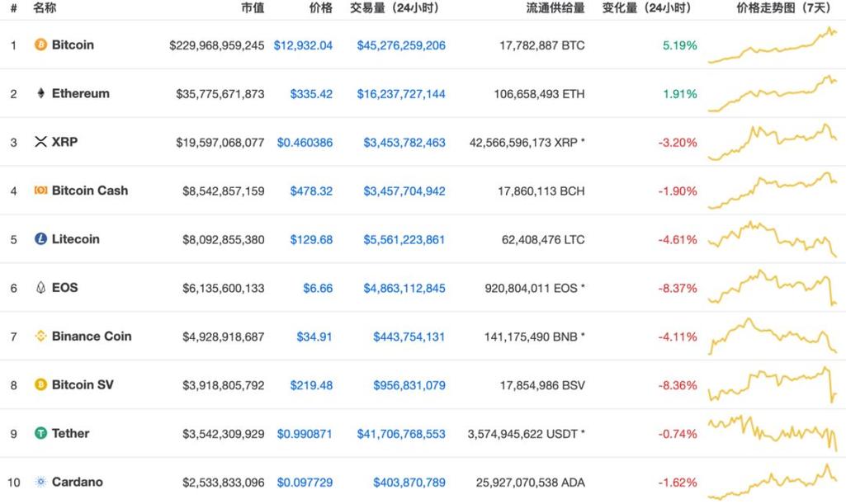This screenshot has height=504, width=846.
Task: Open the Bitcoin name link
Action: pyautogui.click(x=73, y=45)
